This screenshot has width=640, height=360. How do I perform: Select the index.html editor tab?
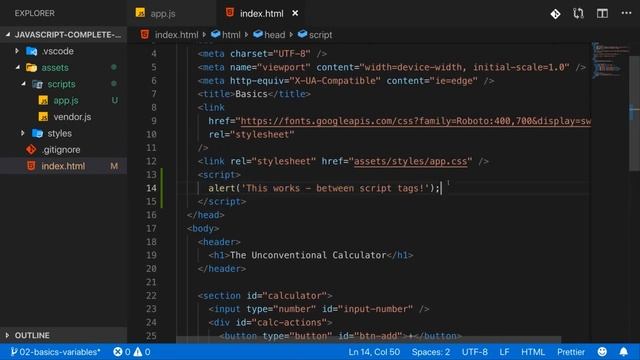click(261, 13)
